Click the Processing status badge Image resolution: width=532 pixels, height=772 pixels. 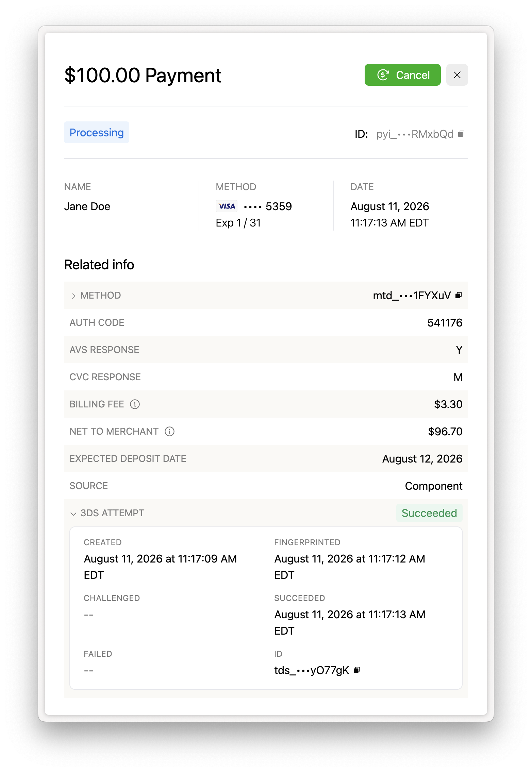pyautogui.click(x=97, y=132)
